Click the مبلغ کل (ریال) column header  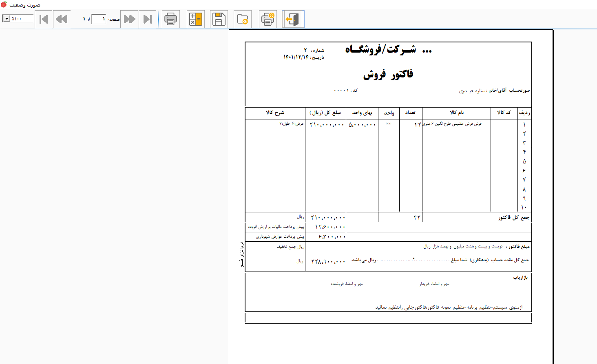click(x=325, y=113)
